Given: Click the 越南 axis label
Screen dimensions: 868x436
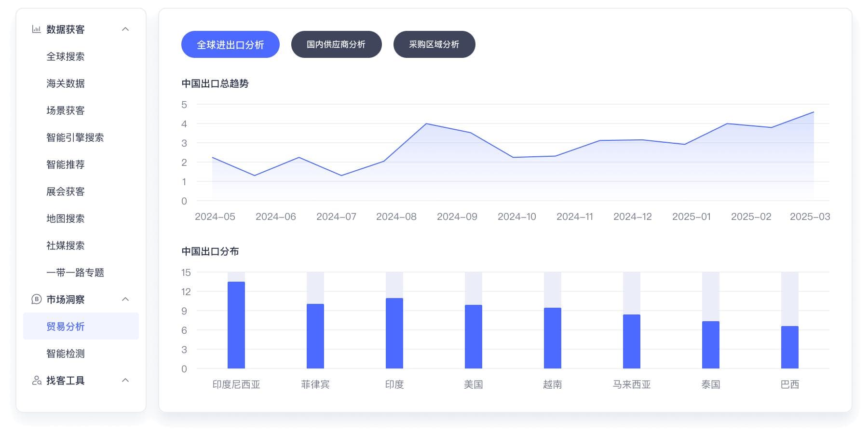Looking at the screenshot, I should point(553,384).
